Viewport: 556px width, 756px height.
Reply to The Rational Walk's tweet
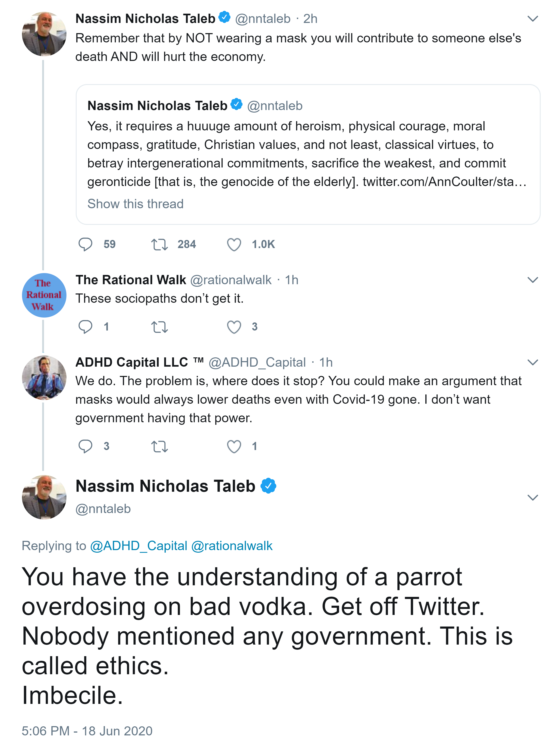[x=85, y=327]
